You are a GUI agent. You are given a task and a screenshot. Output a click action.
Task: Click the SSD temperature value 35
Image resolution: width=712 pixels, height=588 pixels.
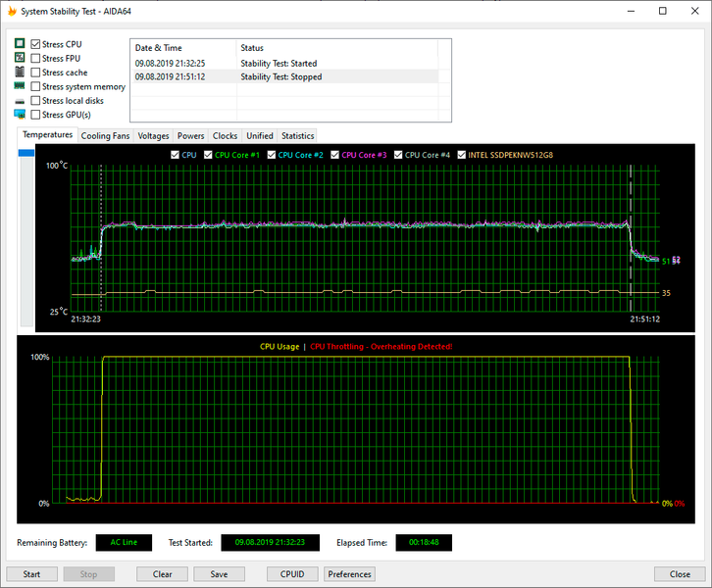(x=666, y=293)
